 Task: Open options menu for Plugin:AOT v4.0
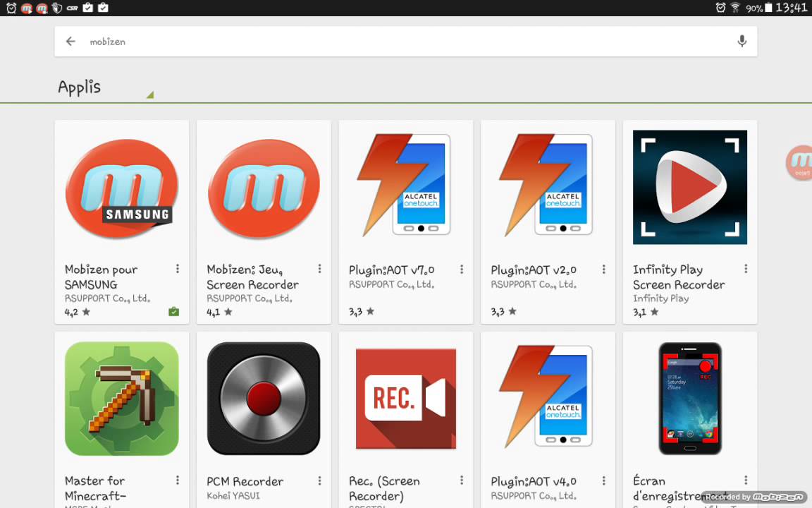(x=604, y=480)
